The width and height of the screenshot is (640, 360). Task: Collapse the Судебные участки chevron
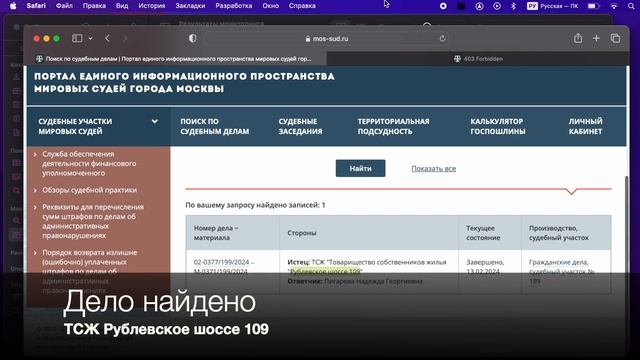(155, 121)
